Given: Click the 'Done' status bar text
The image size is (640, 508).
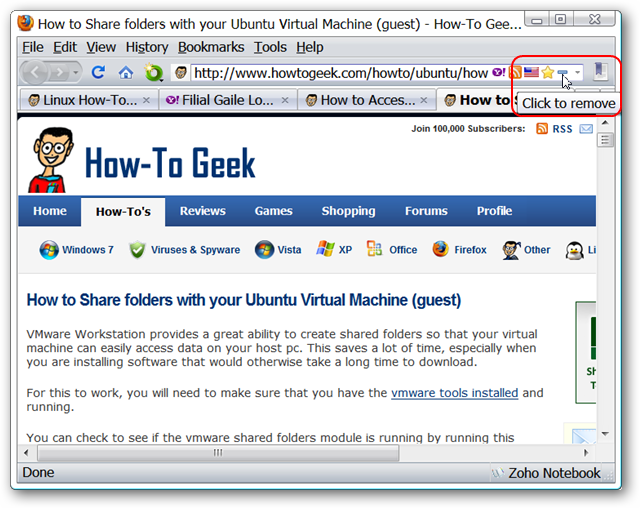Looking at the screenshot, I should click(38, 473).
